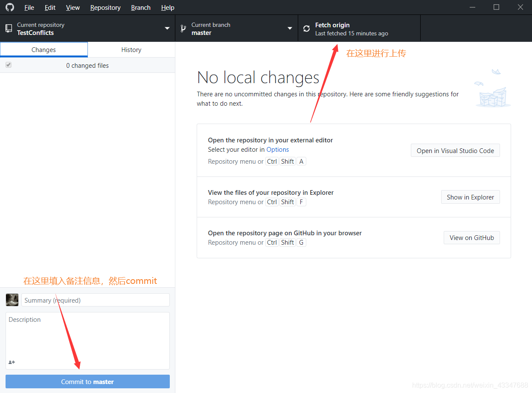Expand the Current repository dropdown arrow
The height and width of the screenshot is (393, 532).
click(167, 29)
